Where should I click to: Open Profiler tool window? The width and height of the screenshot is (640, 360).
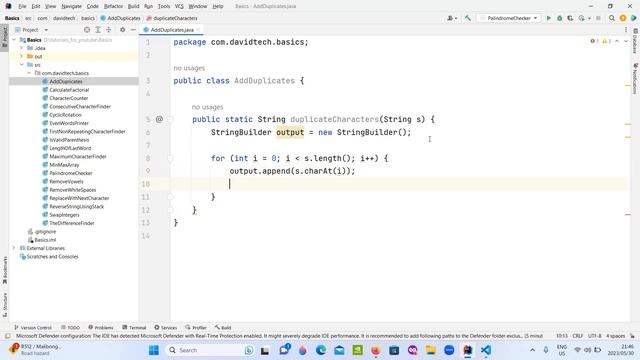click(x=196, y=327)
